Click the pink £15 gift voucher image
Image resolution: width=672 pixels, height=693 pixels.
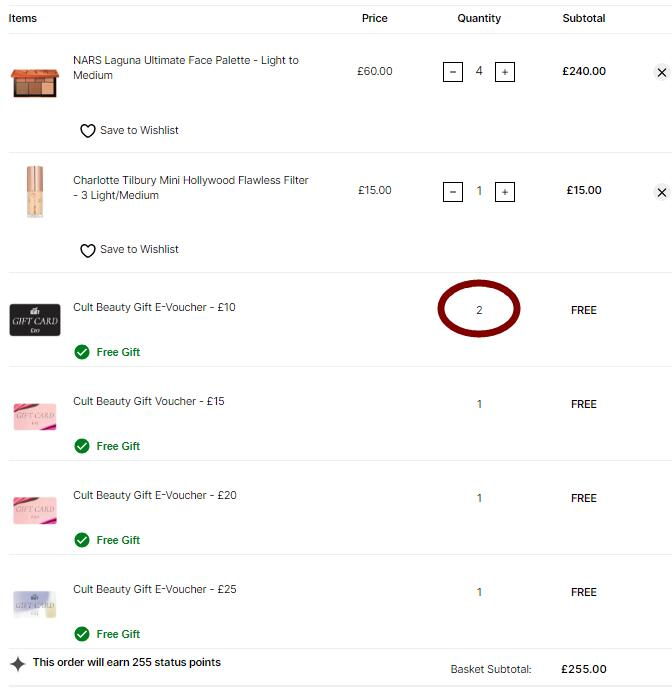coord(35,416)
